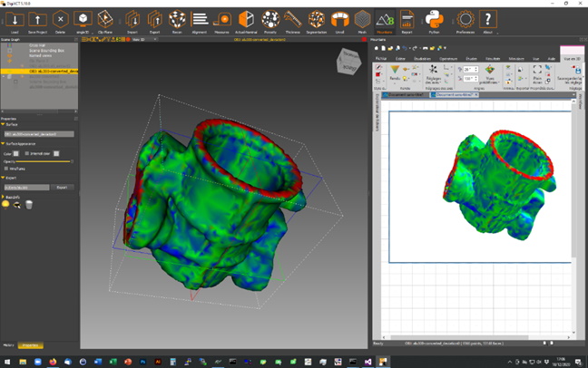Open the Porosity analysis tool
588x368 pixels.
270,19
